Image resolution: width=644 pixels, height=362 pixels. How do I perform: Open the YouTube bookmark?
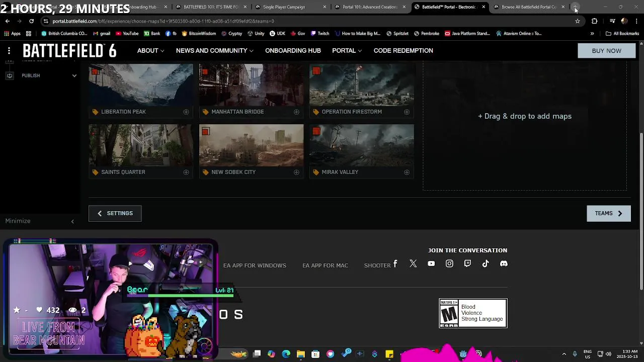(x=127, y=34)
